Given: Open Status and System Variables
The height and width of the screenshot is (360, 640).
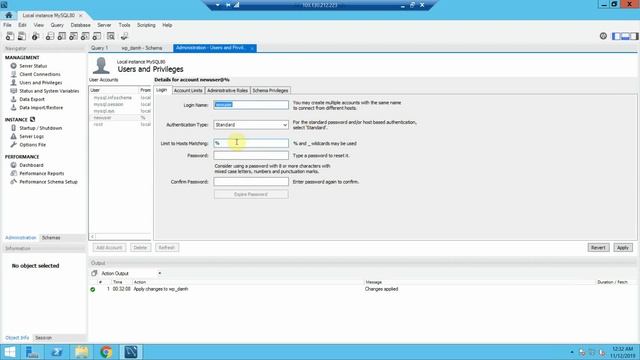Looking at the screenshot, I should [49, 91].
